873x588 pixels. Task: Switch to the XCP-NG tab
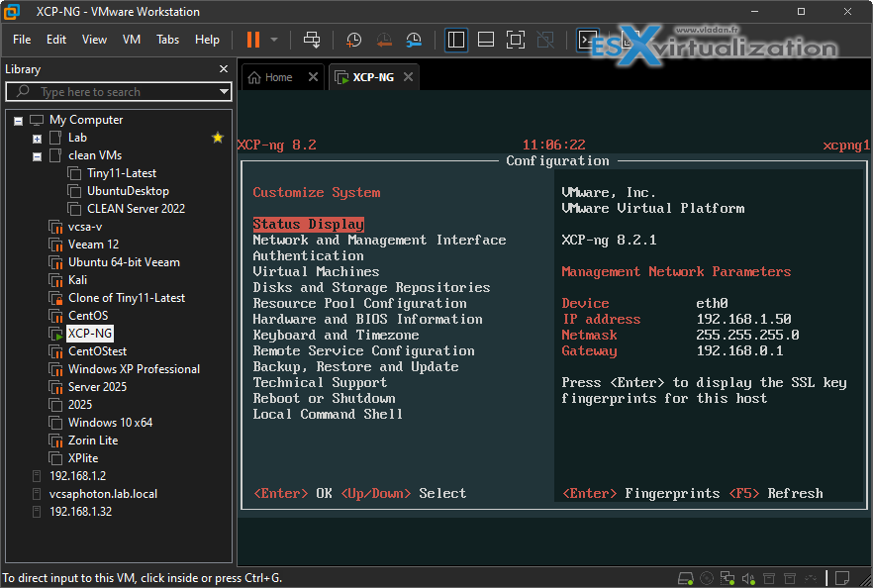(x=373, y=77)
